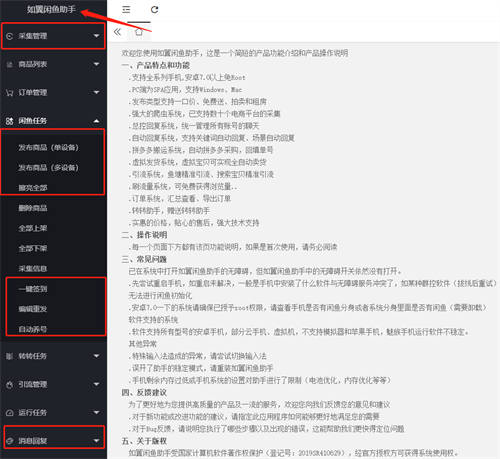Click heading 二、操作说明
Viewport: 500px width, 459px height.
tap(144, 235)
